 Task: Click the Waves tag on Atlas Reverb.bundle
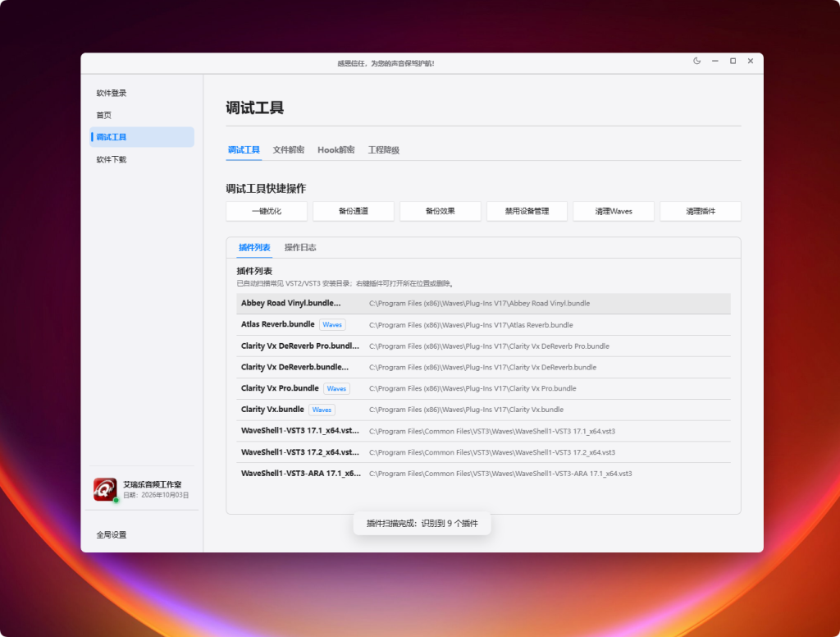tap(332, 325)
